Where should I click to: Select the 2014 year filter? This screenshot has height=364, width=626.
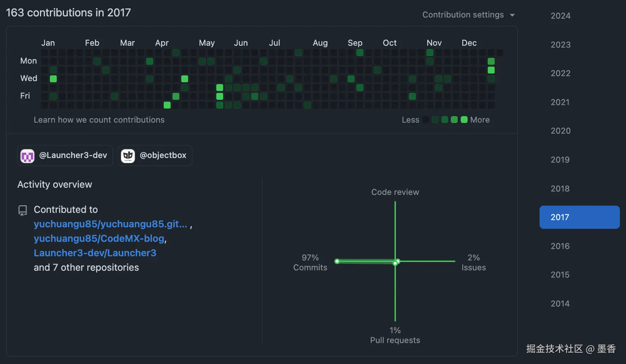[x=560, y=303]
